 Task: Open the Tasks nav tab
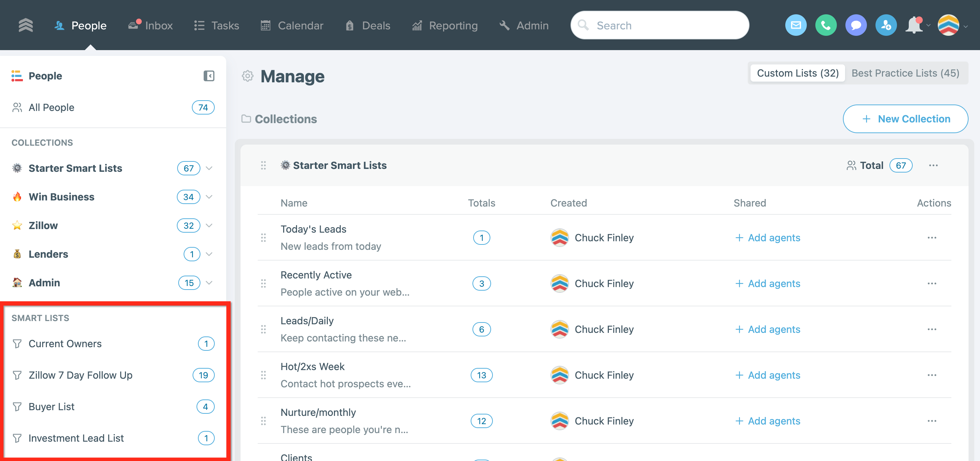point(217,25)
